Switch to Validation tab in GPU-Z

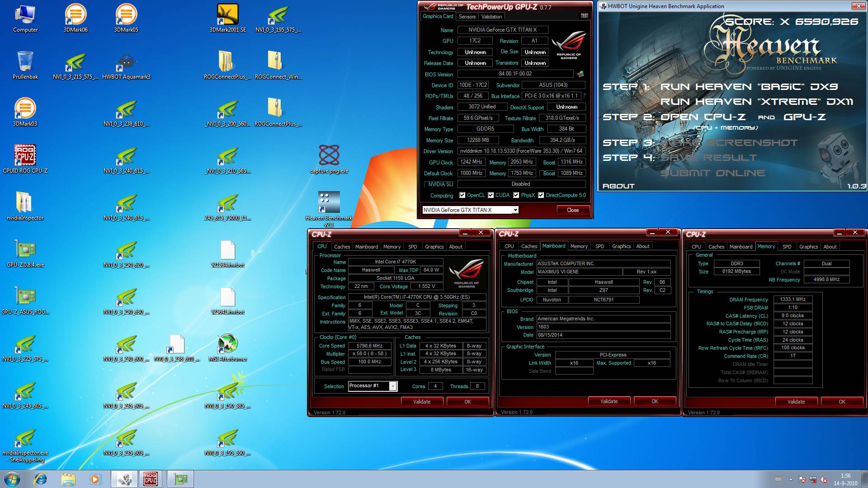pyautogui.click(x=491, y=17)
